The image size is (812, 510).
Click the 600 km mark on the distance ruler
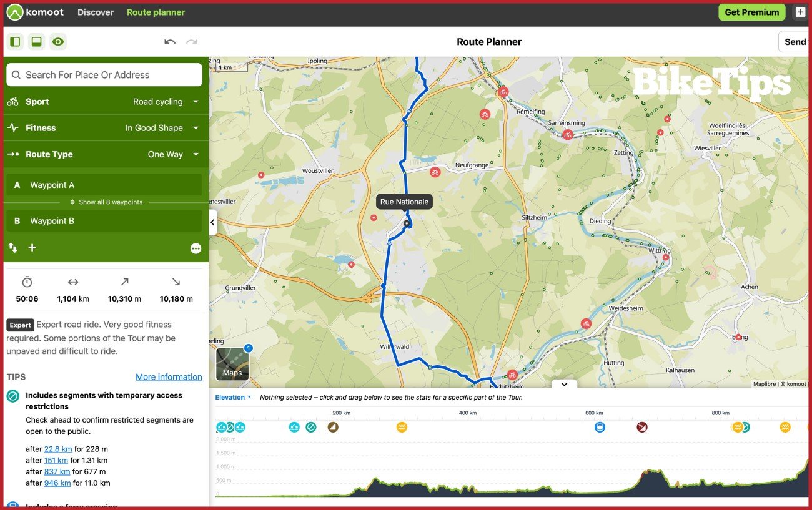click(x=594, y=413)
